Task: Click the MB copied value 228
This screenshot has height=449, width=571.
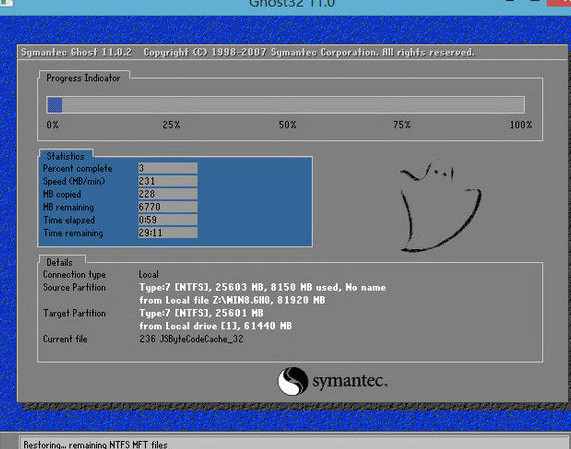Action: point(168,194)
